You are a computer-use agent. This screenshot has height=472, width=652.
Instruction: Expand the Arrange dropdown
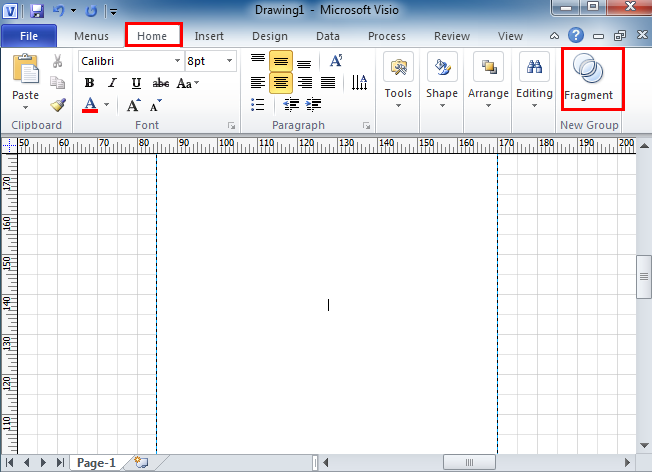coord(488,106)
